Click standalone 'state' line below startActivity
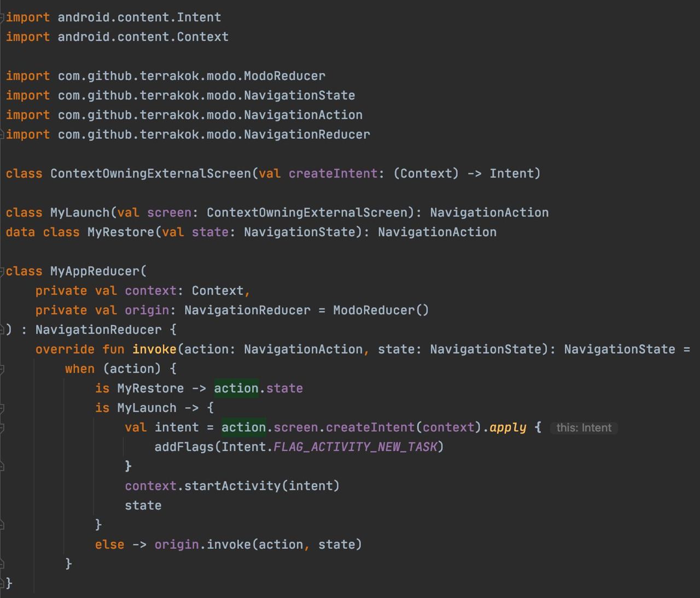Viewport: 700px width, 598px height. click(143, 506)
